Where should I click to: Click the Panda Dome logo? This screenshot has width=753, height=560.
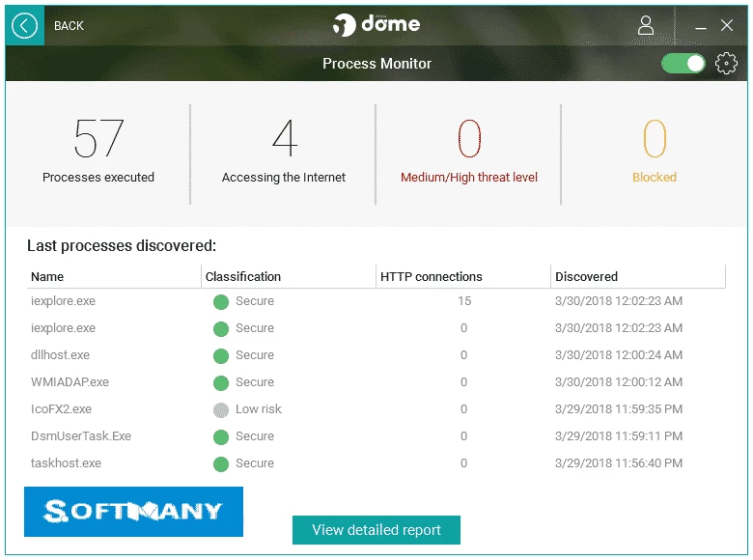376,25
